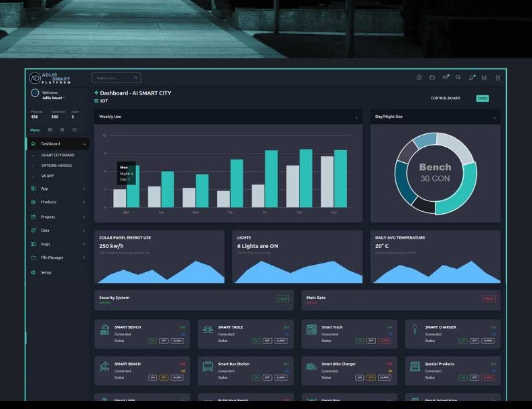
Task: Click the Smart Charger card icon
Action: 415,330
